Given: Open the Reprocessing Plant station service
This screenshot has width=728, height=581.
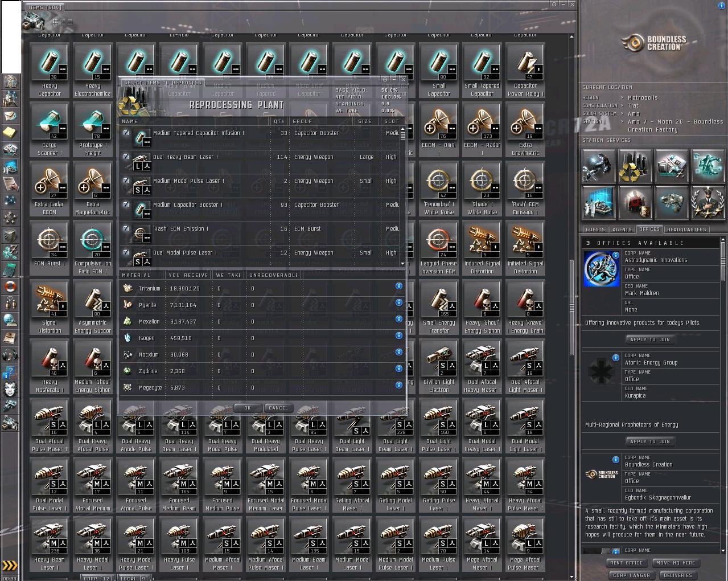Looking at the screenshot, I should 635,166.
